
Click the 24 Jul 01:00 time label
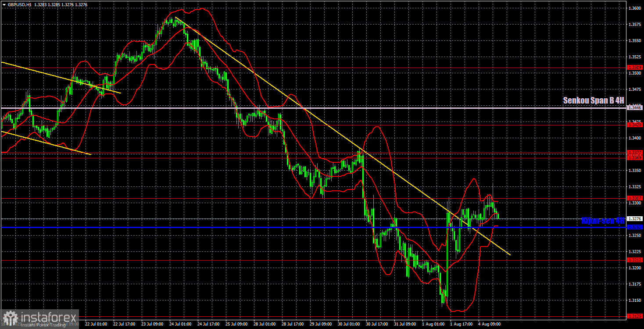[180, 324]
